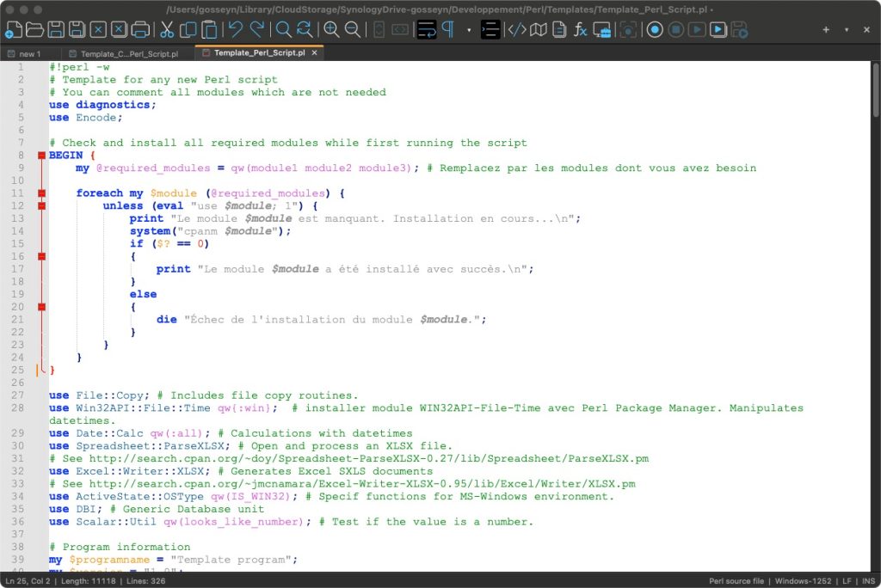
Task: Click 'Spreadsheet::ParseXLSX' module name
Action: [x=150, y=446]
